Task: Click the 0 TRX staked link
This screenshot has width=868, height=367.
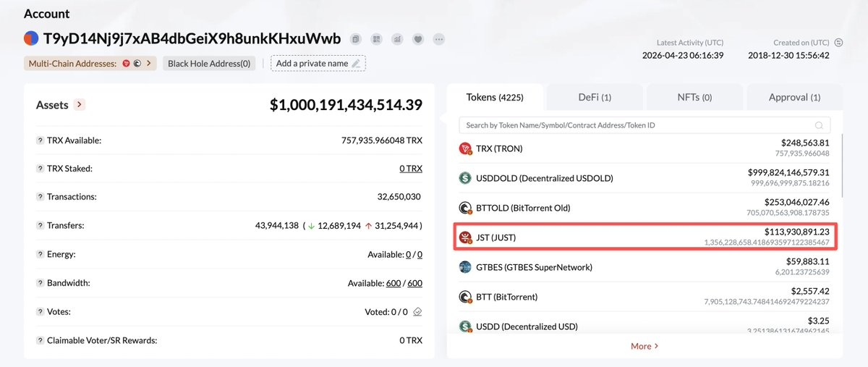Action: click(x=411, y=169)
